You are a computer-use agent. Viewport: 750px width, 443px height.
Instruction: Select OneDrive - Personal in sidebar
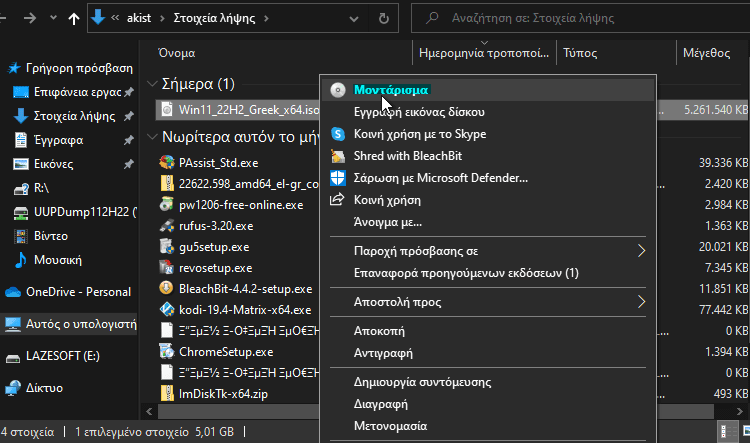pos(78,292)
